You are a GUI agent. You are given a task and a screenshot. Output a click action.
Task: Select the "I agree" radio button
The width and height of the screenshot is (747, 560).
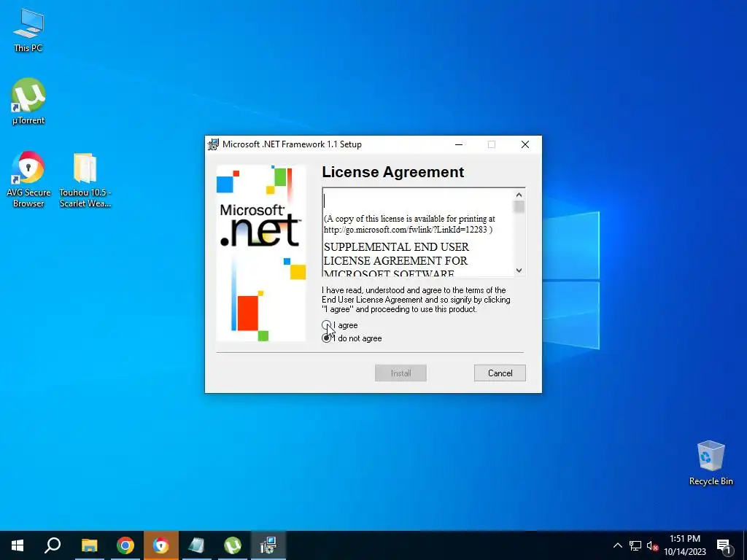click(x=326, y=325)
